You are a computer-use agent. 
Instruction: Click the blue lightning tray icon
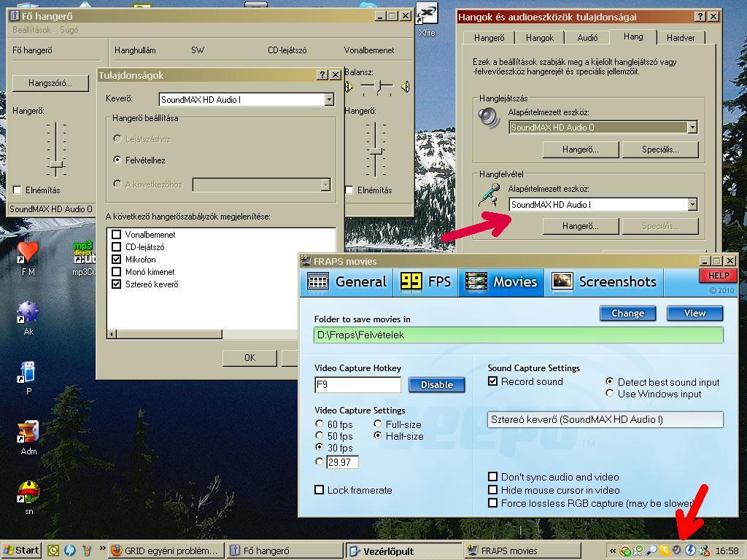pyautogui.click(x=690, y=551)
